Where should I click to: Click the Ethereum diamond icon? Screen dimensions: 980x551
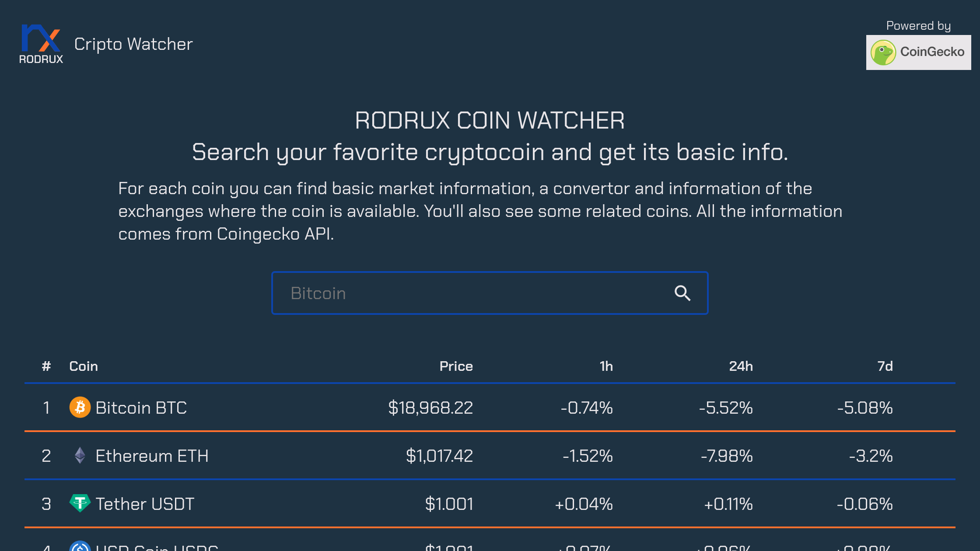point(80,456)
